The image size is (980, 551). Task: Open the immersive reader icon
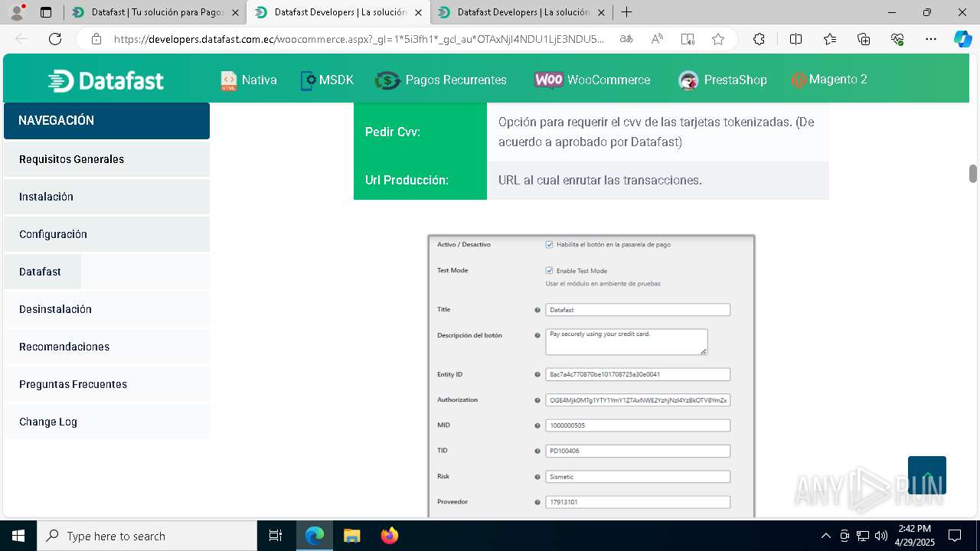pos(688,39)
